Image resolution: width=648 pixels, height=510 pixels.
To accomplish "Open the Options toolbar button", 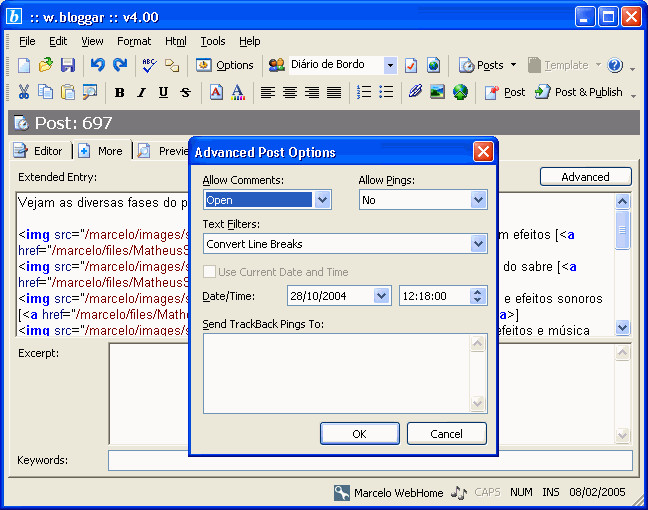I will point(224,65).
